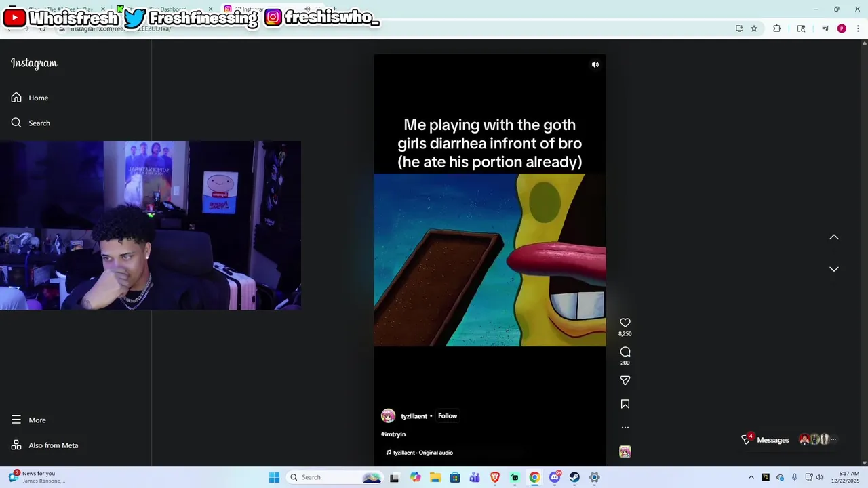Follow tyzillaent
This screenshot has width=868, height=488.
click(x=448, y=416)
